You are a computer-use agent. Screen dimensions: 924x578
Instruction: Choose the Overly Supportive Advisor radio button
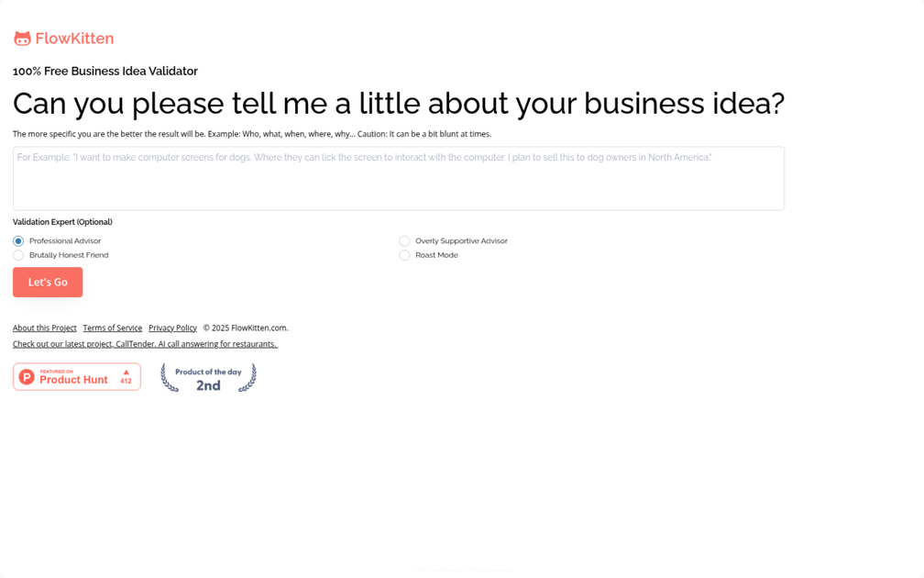point(404,241)
